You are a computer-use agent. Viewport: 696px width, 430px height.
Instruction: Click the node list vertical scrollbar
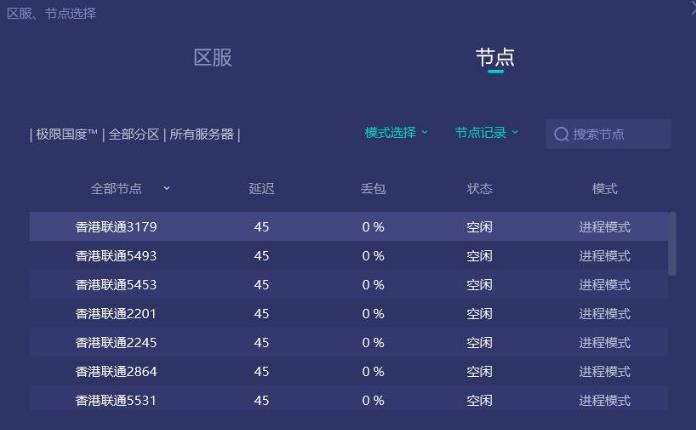pos(672,243)
